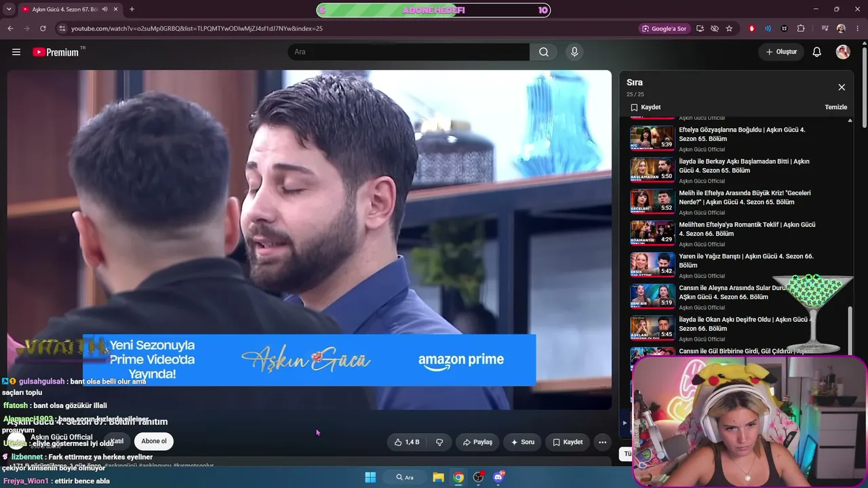Screen dimensions: 868x488
Task: Close the Aşkın Gücü browser tab
Action: click(x=116, y=9)
